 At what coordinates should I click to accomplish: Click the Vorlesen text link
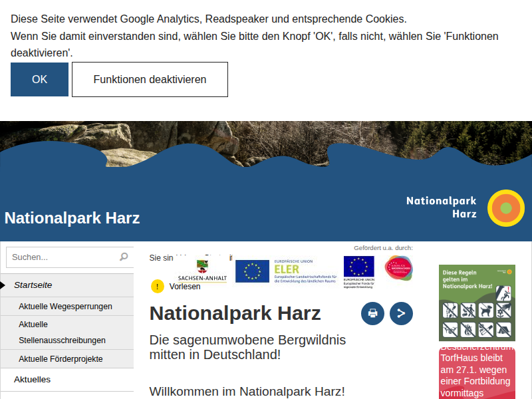coord(184,286)
